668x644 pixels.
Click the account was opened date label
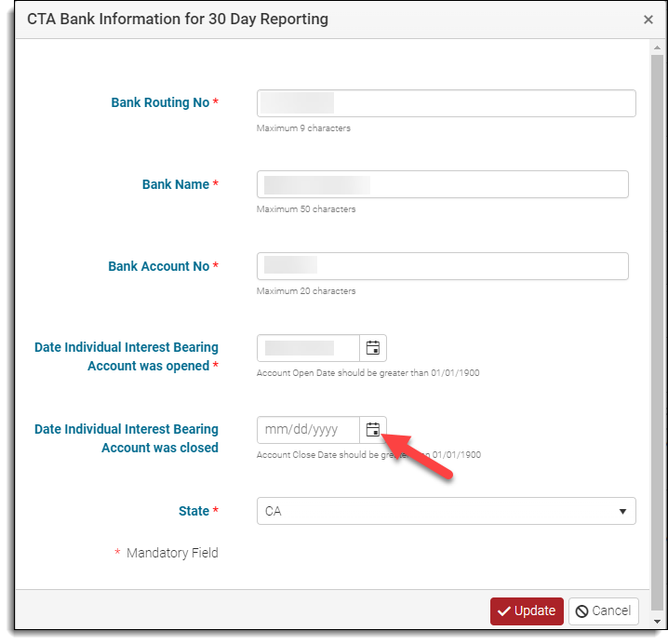127,356
